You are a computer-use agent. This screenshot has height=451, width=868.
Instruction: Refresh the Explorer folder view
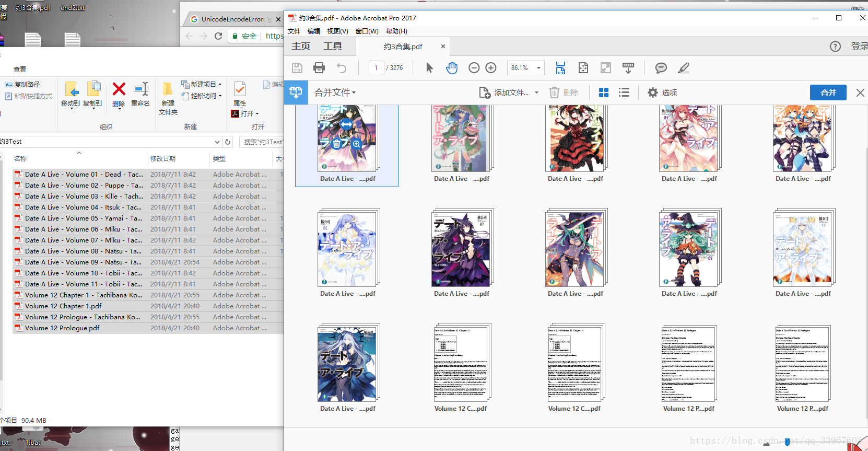point(228,142)
